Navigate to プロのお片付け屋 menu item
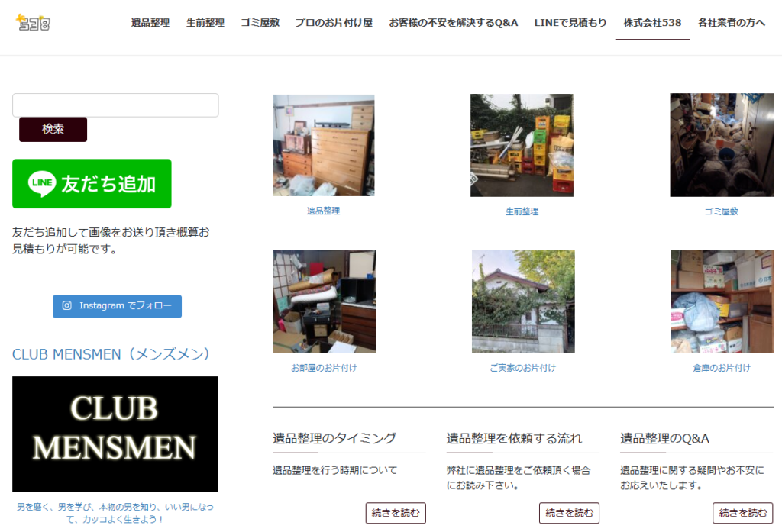This screenshot has width=782, height=532. click(334, 23)
